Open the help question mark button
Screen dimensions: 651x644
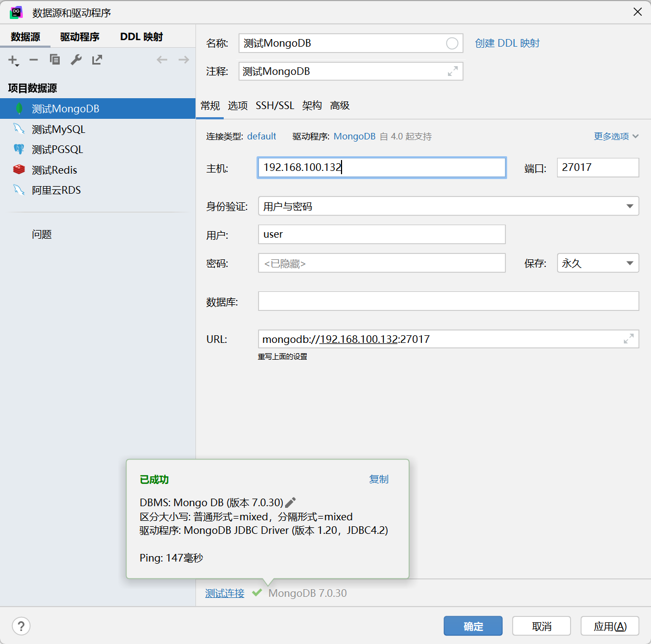21,626
